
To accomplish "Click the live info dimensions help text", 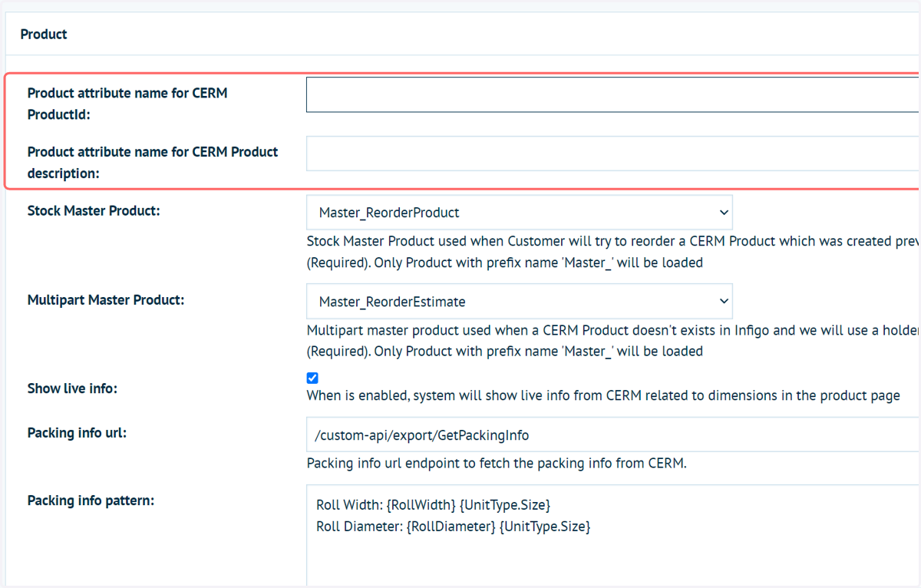I will click(x=603, y=396).
